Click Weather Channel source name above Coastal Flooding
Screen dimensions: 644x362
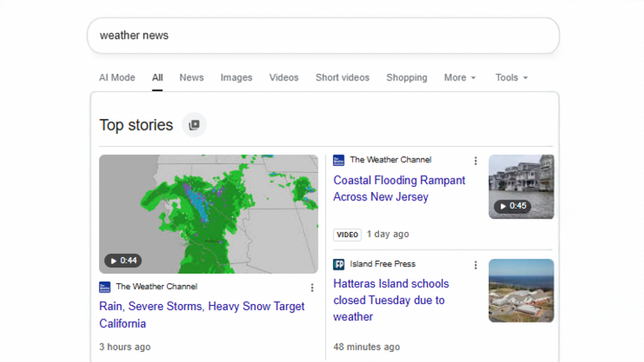click(391, 160)
